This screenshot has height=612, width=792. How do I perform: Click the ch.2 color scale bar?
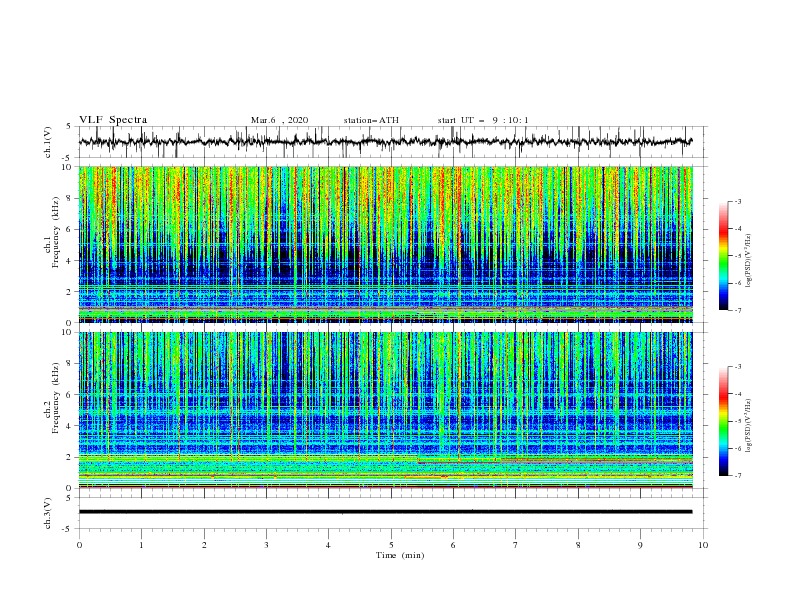point(724,421)
